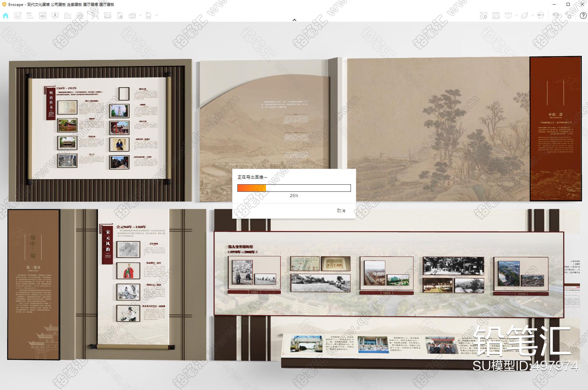Viewport: 588px width, 390px height.
Task: Click the Enscape logo in the title bar
Action: (x=4, y=4)
